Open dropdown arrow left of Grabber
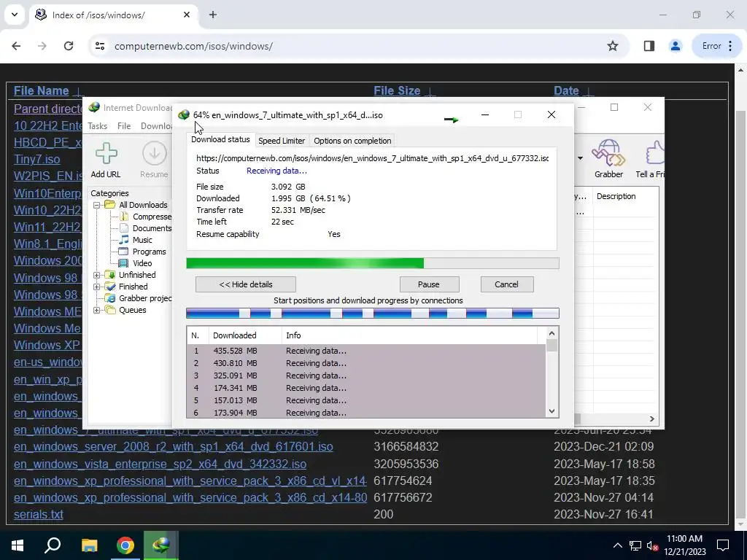Image resolution: width=747 pixels, height=560 pixels. 580,158
